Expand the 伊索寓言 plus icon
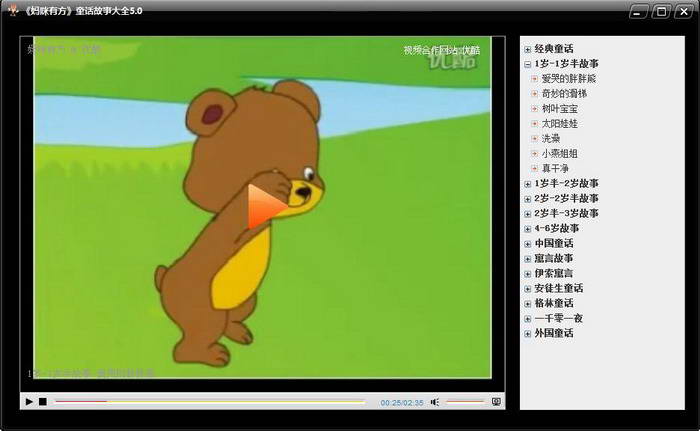Viewport: 700px width, 431px height. point(527,274)
